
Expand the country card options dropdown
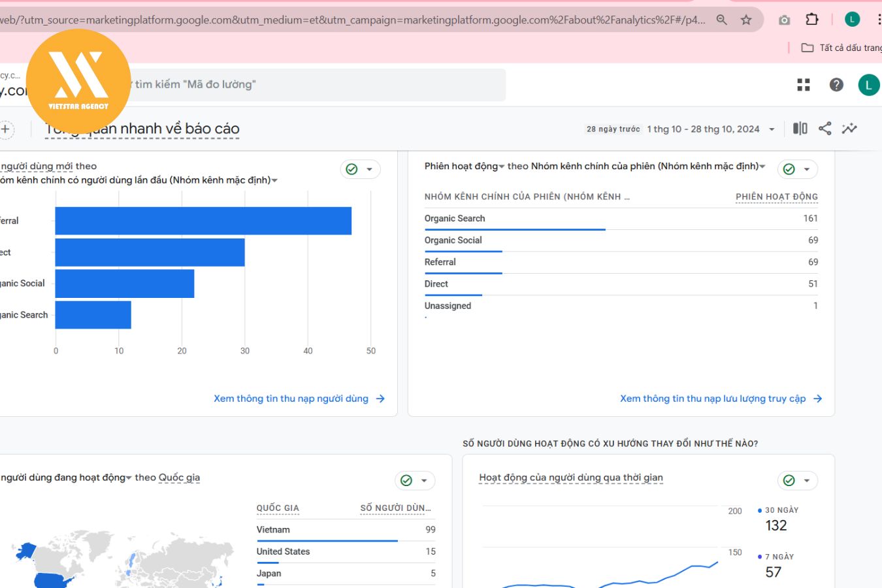click(x=424, y=481)
